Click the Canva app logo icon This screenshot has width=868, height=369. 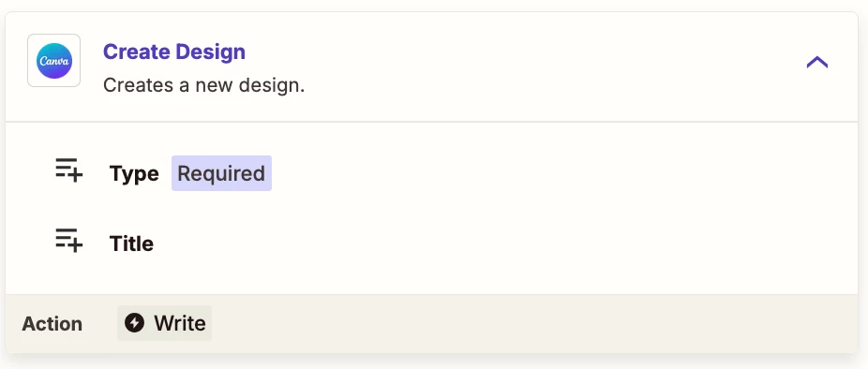(53, 61)
